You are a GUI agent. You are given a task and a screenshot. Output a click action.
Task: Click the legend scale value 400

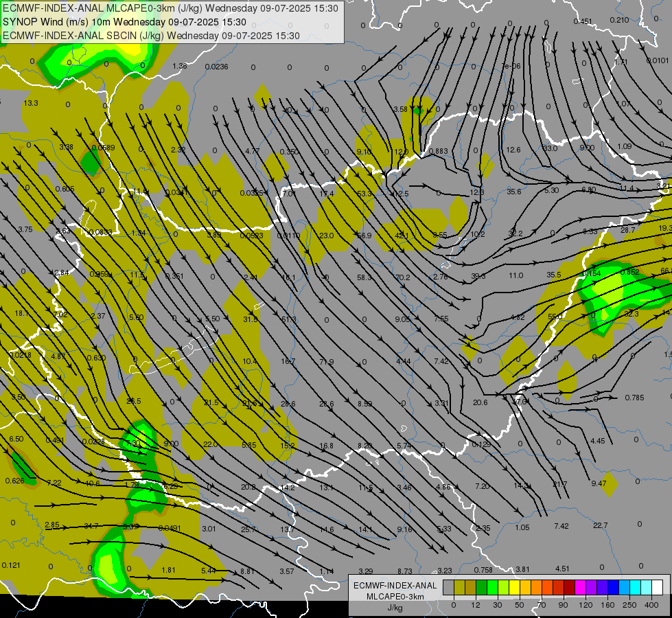(651, 605)
